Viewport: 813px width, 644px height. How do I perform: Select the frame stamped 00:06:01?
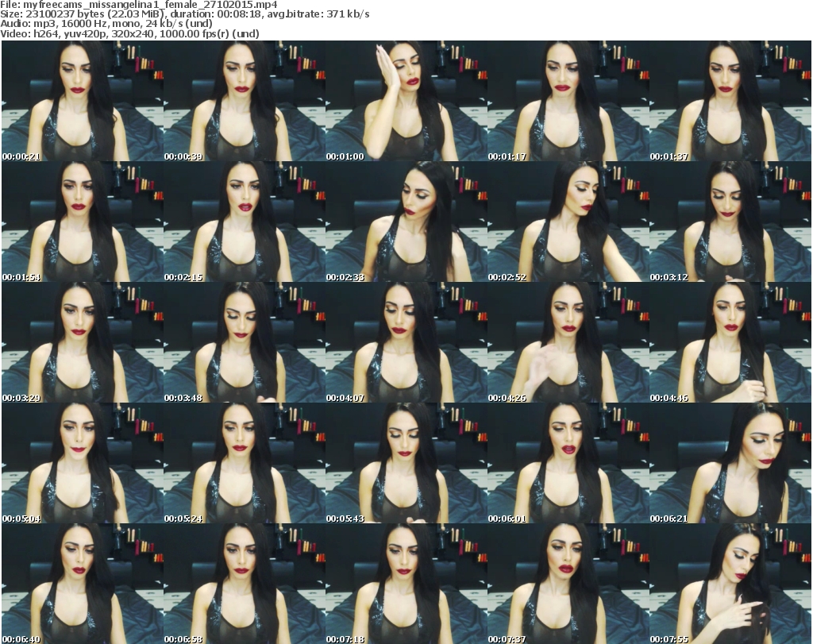[568, 463]
